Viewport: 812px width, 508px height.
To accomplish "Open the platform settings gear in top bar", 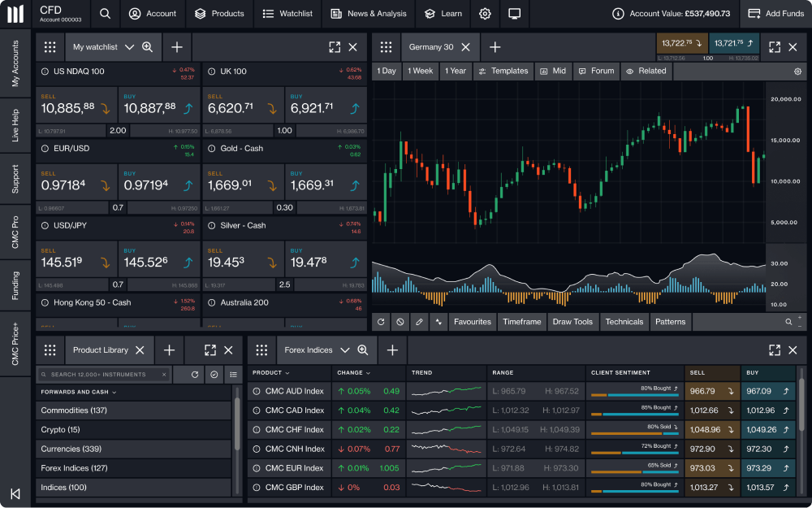I will click(x=485, y=14).
